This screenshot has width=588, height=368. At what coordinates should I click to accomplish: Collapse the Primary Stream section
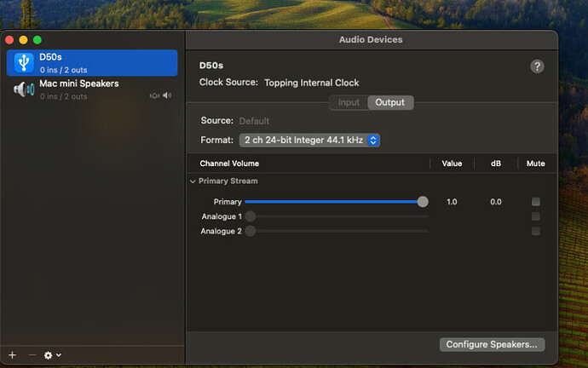pos(193,181)
